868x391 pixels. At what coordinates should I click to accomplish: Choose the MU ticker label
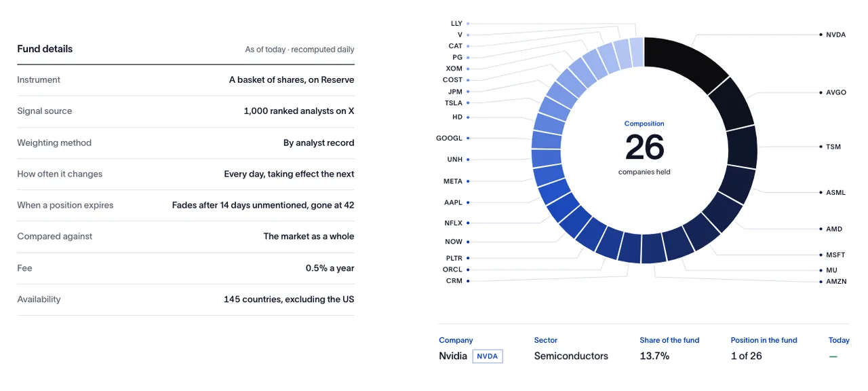coord(831,270)
